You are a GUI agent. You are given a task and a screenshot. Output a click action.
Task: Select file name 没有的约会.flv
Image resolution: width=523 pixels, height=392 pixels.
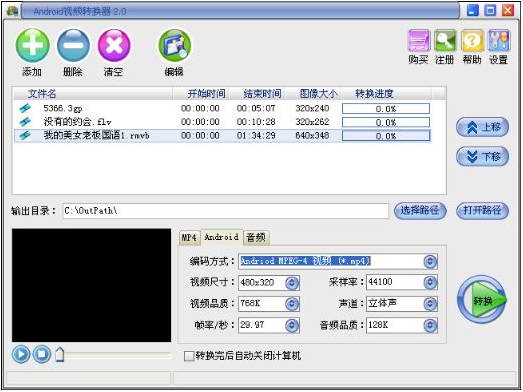pos(77,122)
